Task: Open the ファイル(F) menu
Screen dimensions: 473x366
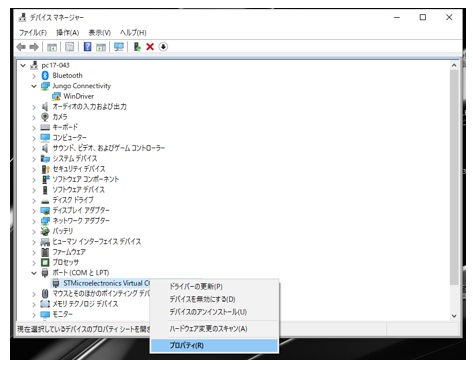Action: pos(33,33)
